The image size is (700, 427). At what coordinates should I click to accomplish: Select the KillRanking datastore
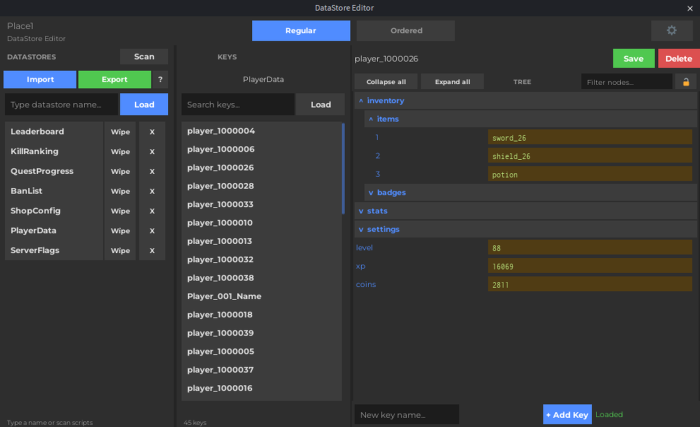click(x=54, y=151)
